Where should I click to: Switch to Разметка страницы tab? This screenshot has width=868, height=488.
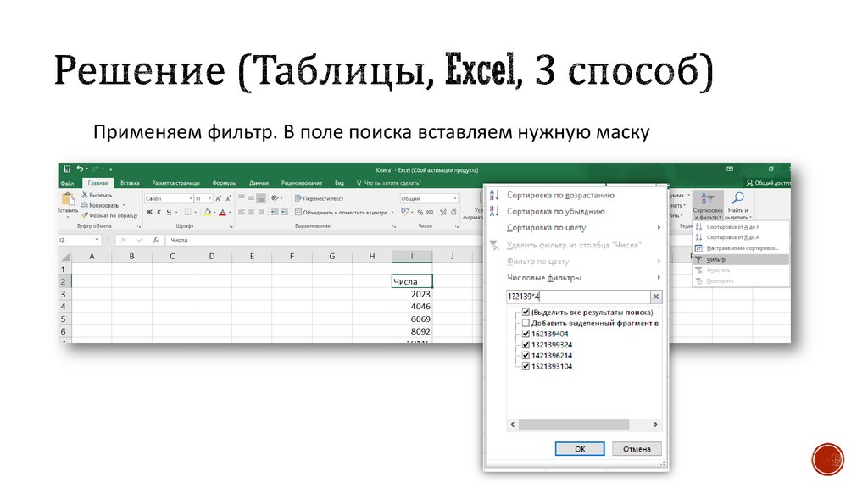(x=175, y=183)
